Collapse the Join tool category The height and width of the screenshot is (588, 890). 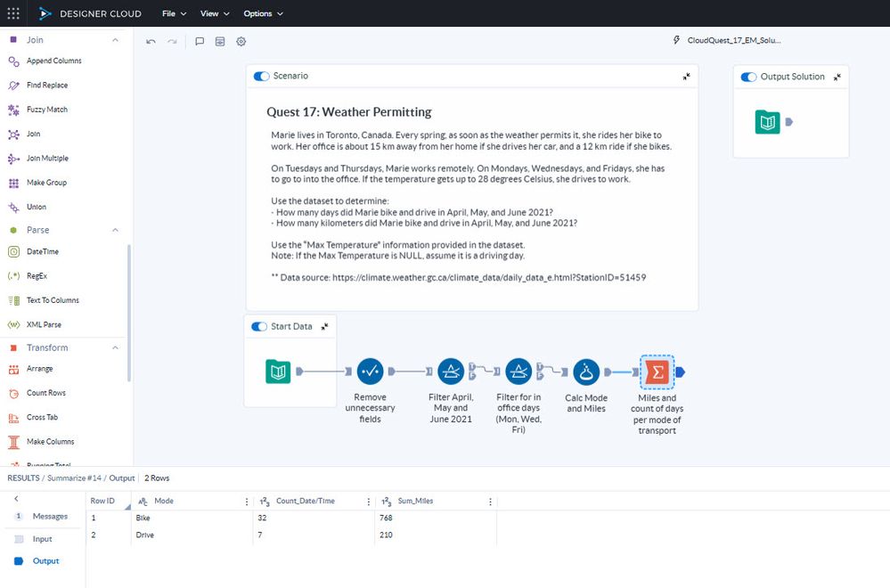115,40
